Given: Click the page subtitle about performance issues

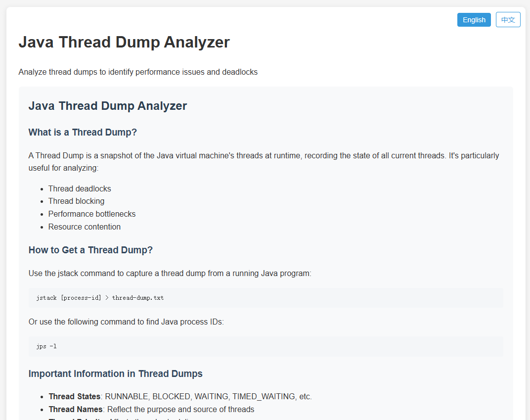Looking at the screenshot, I should tap(138, 72).
